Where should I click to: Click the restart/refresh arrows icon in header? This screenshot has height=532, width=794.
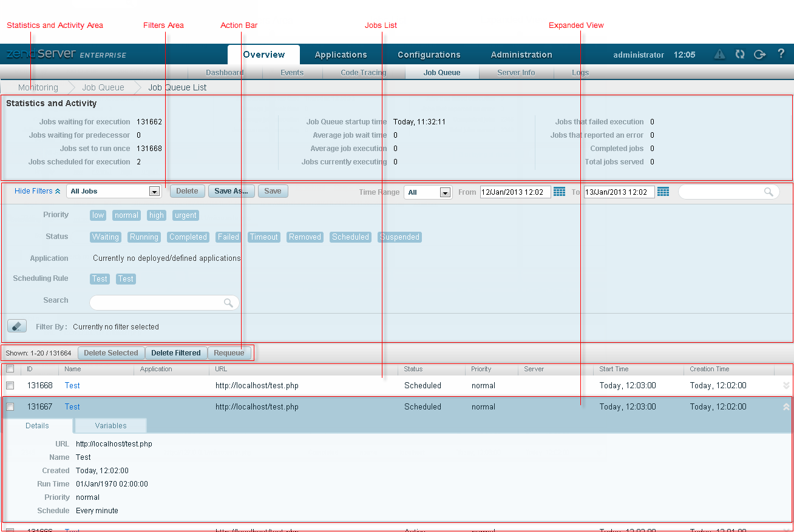click(739, 54)
